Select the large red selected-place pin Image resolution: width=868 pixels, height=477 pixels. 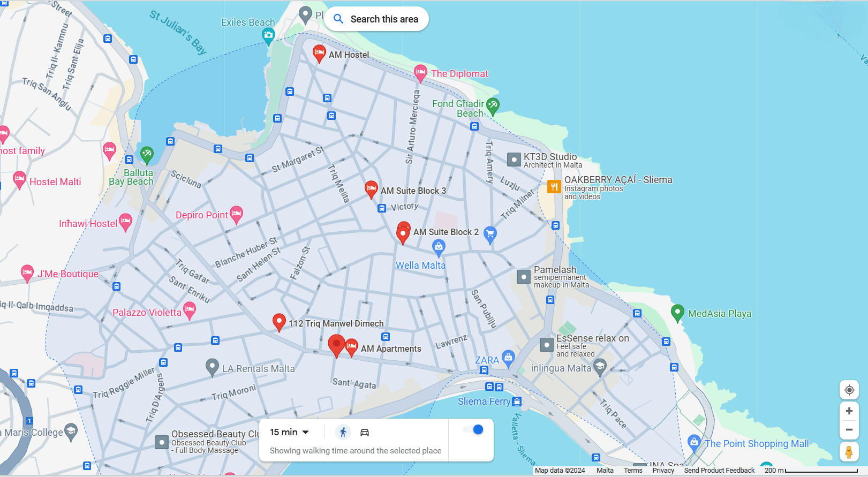[336, 345]
